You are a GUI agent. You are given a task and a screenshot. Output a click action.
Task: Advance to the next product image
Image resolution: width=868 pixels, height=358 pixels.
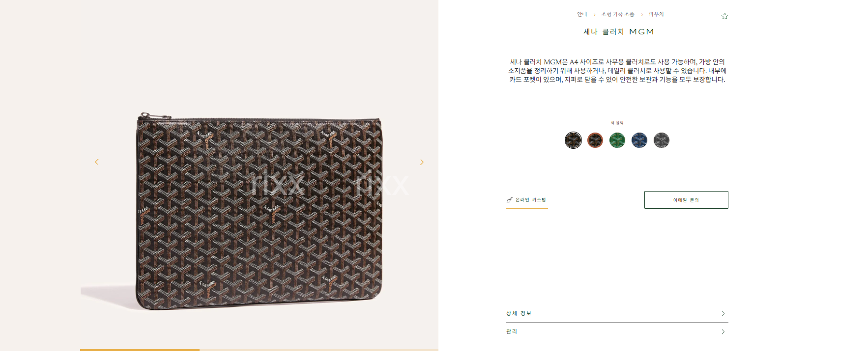pyautogui.click(x=422, y=162)
